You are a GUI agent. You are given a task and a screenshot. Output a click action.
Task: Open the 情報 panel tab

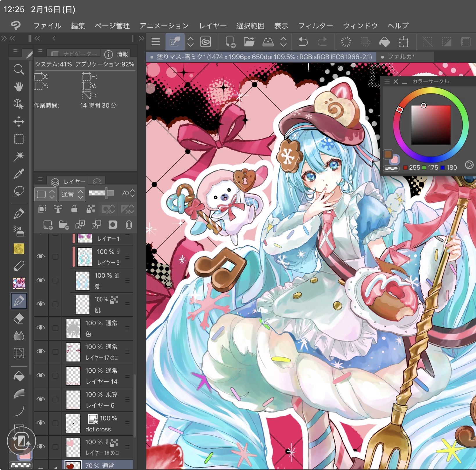click(x=117, y=54)
